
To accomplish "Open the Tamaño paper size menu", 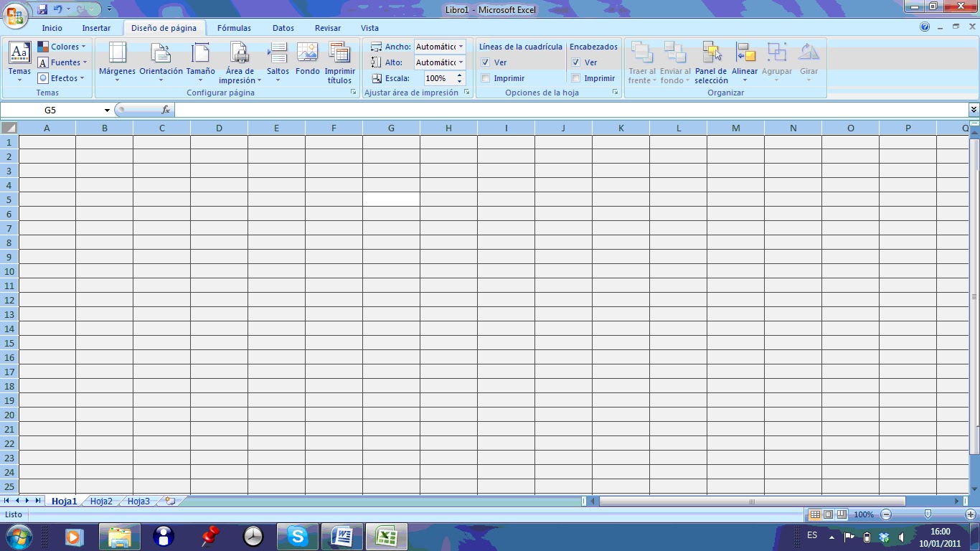I will pyautogui.click(x=200, y=63).
